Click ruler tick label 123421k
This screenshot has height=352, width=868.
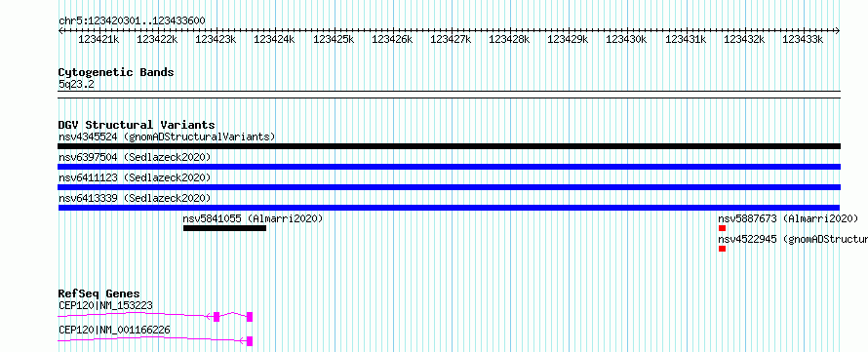(x=98, y=39)
